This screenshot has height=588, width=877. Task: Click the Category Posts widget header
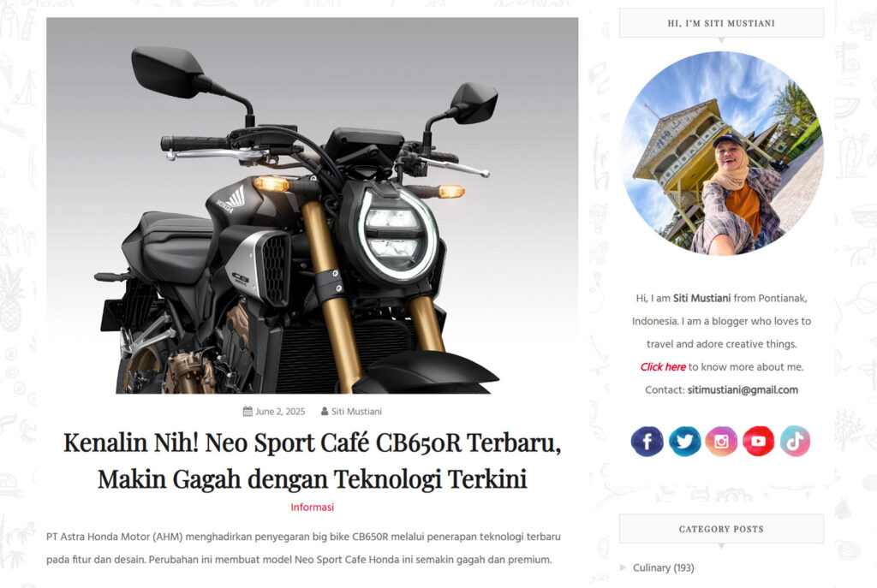(x=721, y=529)
